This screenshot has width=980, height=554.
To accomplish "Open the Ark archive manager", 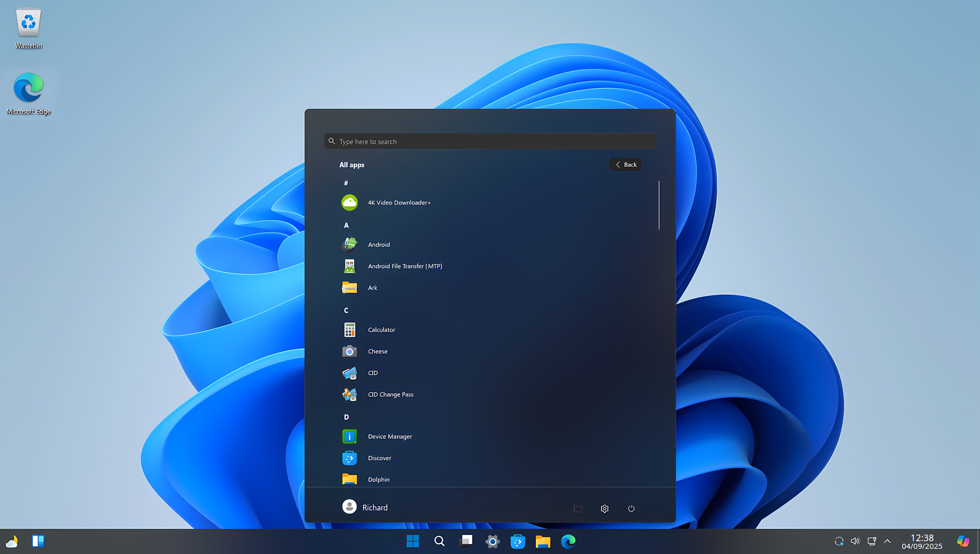I will point(372,288).
